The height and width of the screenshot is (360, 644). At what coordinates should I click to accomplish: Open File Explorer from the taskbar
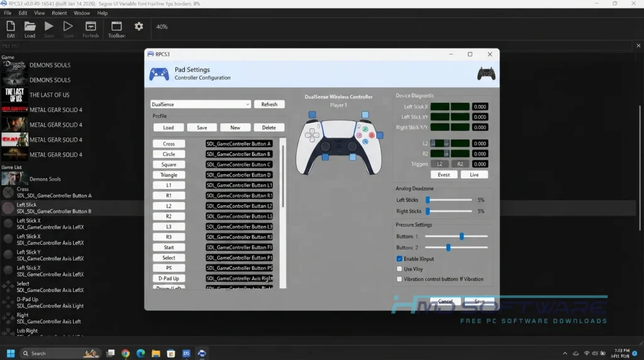[156, 354]
